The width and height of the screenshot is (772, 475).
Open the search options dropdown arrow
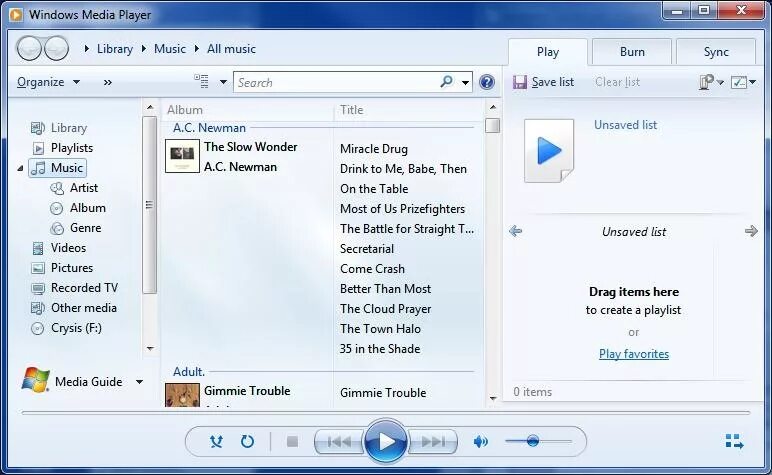coord(465,82)
